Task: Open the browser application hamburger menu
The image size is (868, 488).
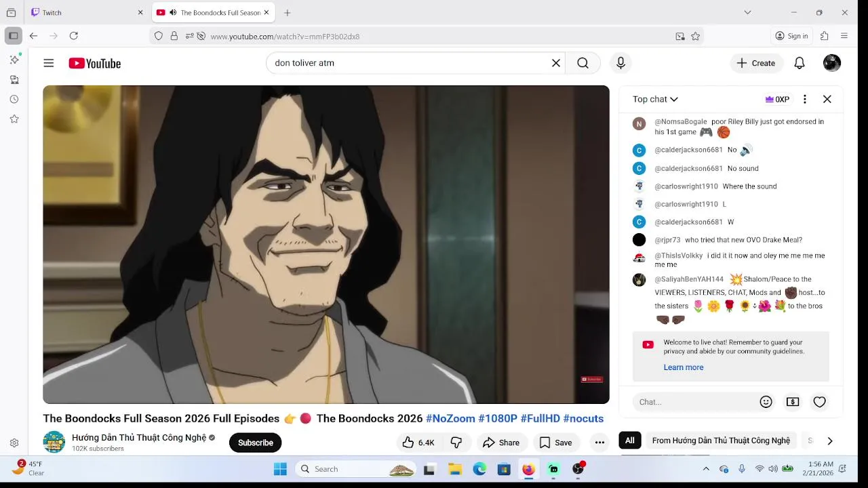Action: (x=844, y=36)
